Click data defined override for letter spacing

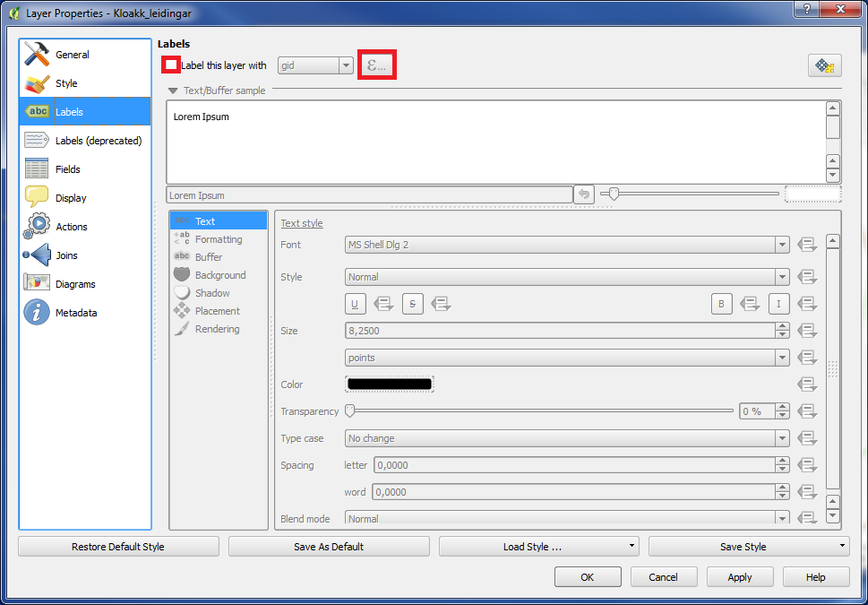[x=808, y=465]
